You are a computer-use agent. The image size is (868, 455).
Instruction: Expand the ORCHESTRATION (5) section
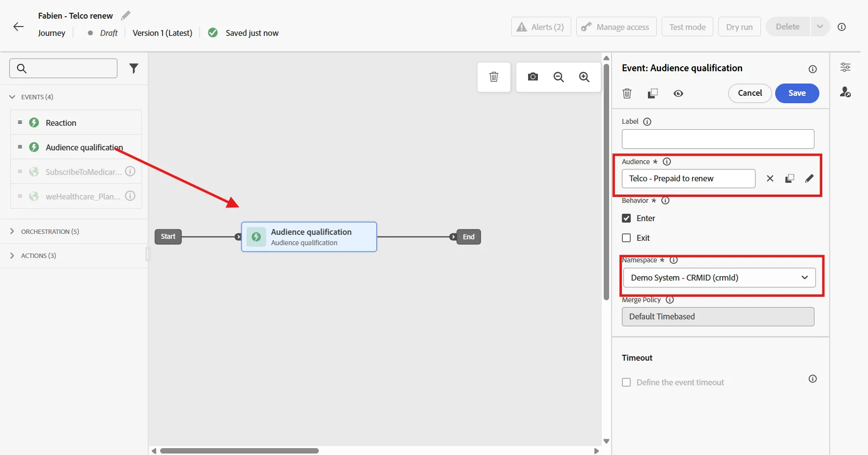[x=12, y=231]
